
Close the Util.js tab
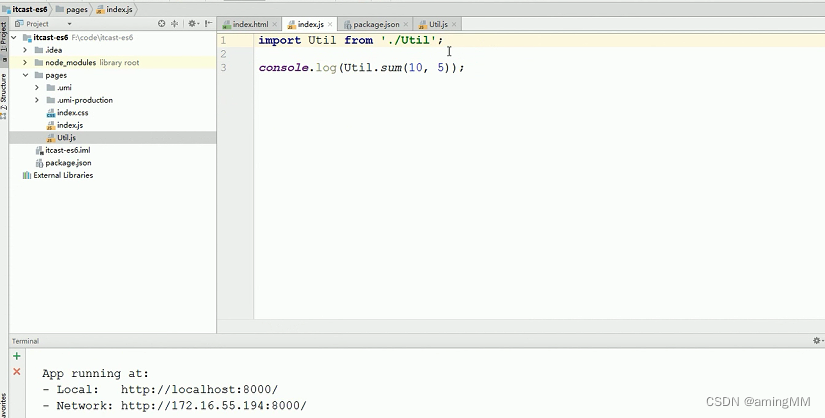click(x=454, y=24)
